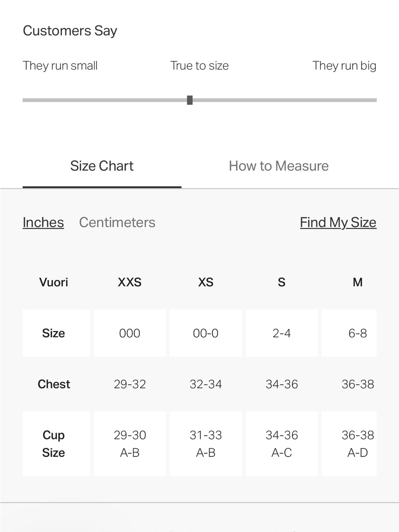The width and height of the screenshot is (399, 532).
Task: Click the They run small label
Action: point(60,65)
